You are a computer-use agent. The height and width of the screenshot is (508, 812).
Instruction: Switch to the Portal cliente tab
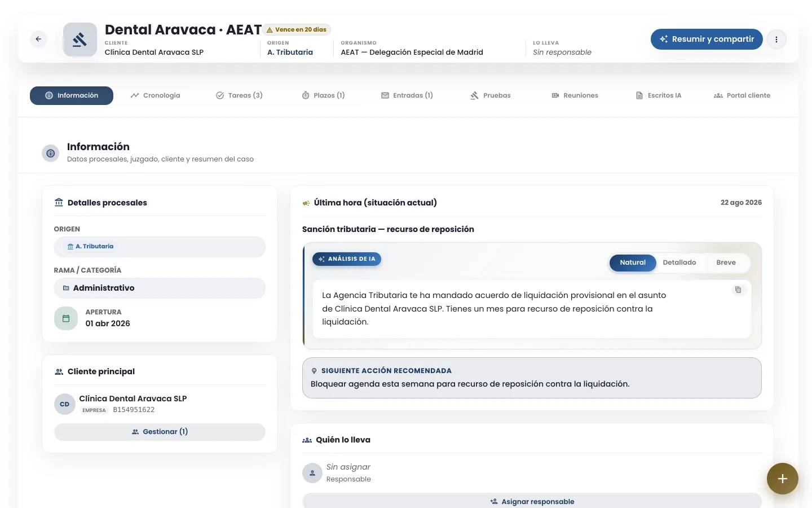(742, 95)
